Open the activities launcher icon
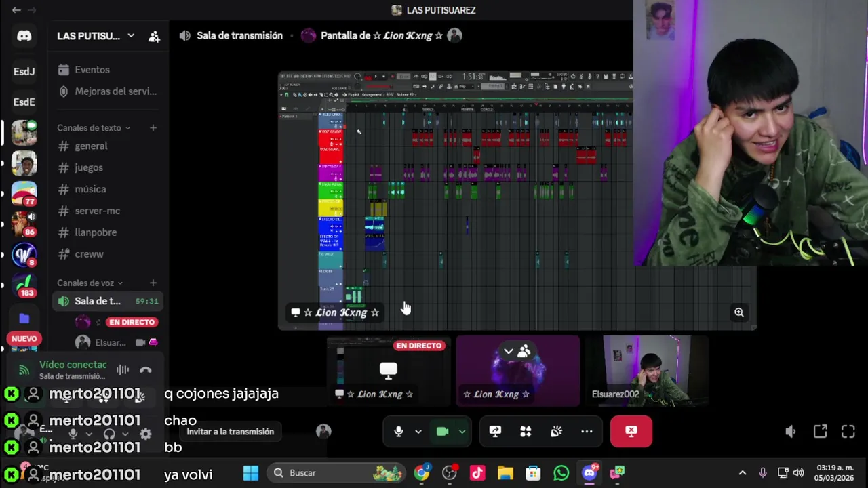The image size is (868, 488). point(526,432)
